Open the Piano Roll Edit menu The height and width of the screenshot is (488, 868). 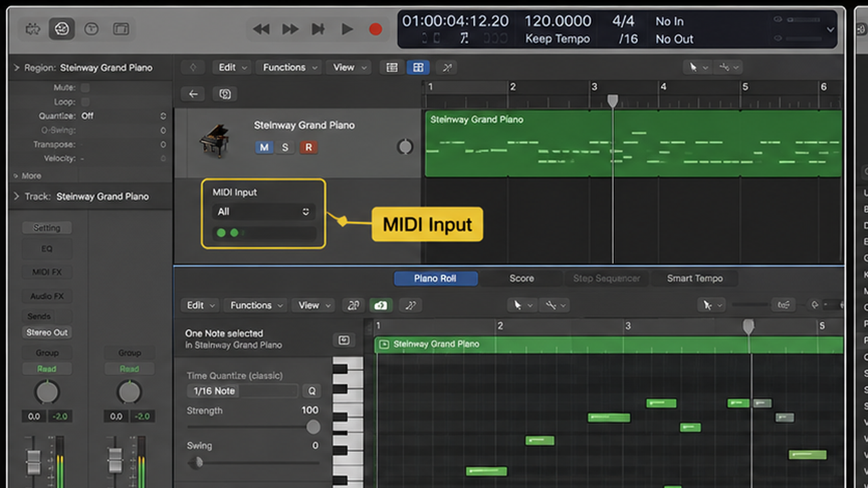[x=199, y=306]
